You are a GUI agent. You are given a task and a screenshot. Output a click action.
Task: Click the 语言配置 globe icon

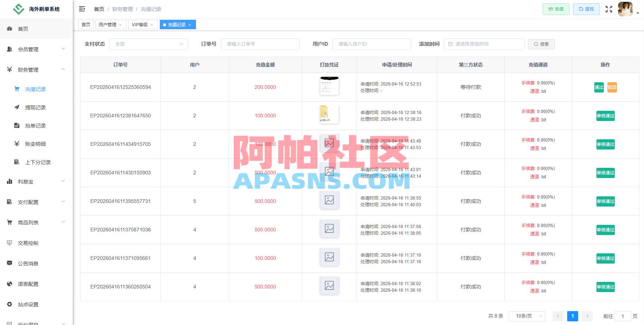[x=10, y=284]
